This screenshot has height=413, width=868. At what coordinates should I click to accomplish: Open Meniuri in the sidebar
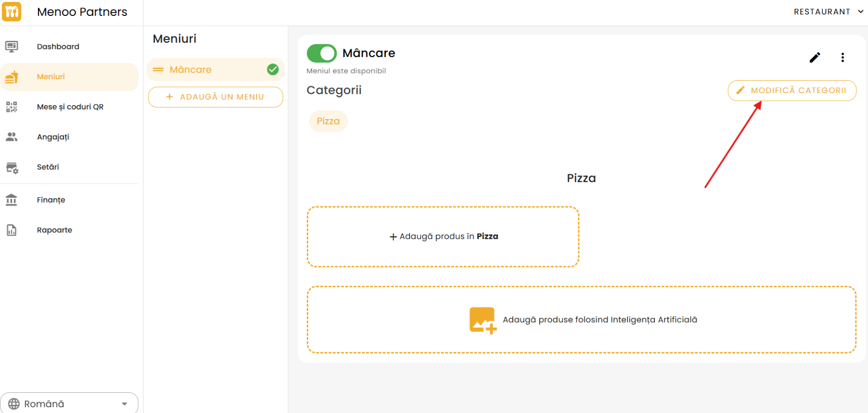[51, 77]
